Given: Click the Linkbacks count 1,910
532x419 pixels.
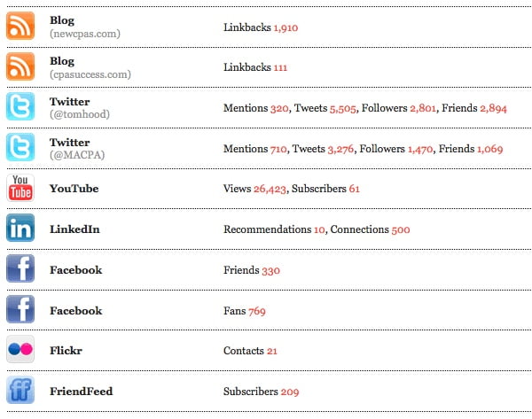Looking at the screenshot, I should pyautogui.click(x=286, y=27).
